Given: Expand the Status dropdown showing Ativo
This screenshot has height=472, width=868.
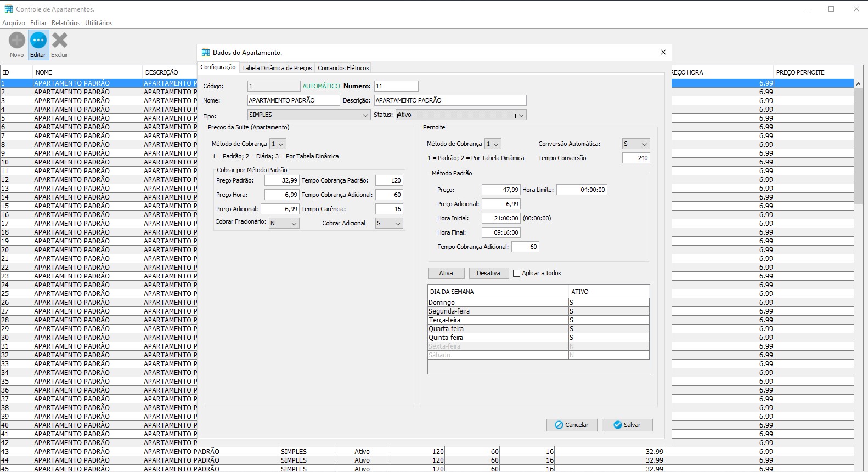Looking at the screenshot, I should click(x=461, y=115).
